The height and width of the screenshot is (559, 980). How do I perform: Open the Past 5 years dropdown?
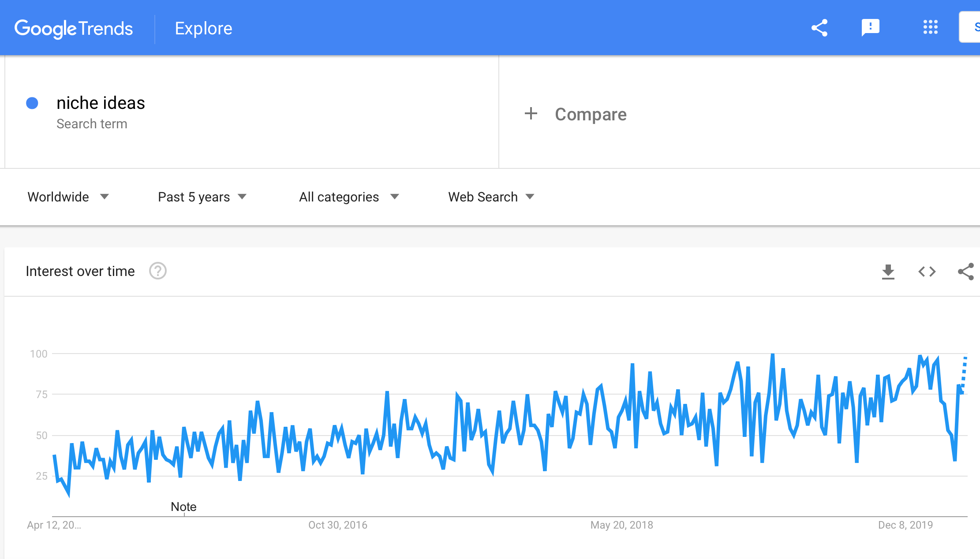(202, 197)
